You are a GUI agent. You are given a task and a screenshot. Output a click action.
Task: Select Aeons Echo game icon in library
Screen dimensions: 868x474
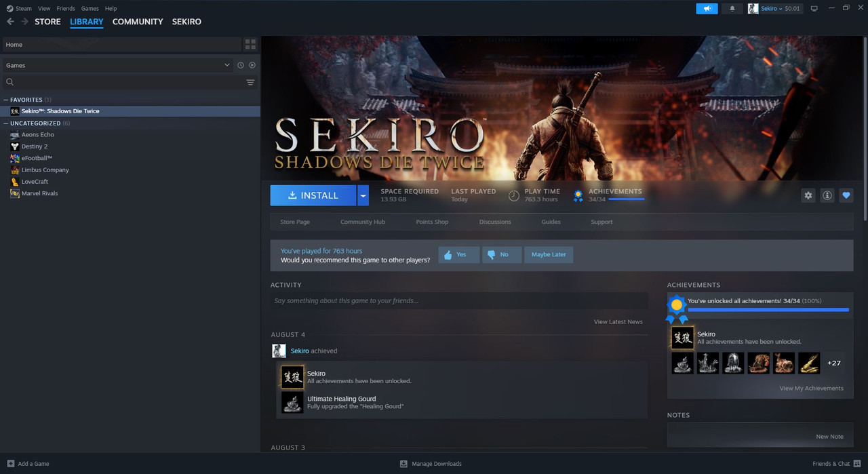15,134
